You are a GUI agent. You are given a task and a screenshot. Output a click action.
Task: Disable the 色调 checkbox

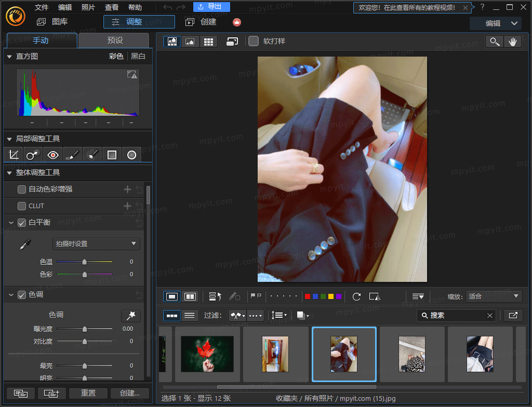click(22, 295)
